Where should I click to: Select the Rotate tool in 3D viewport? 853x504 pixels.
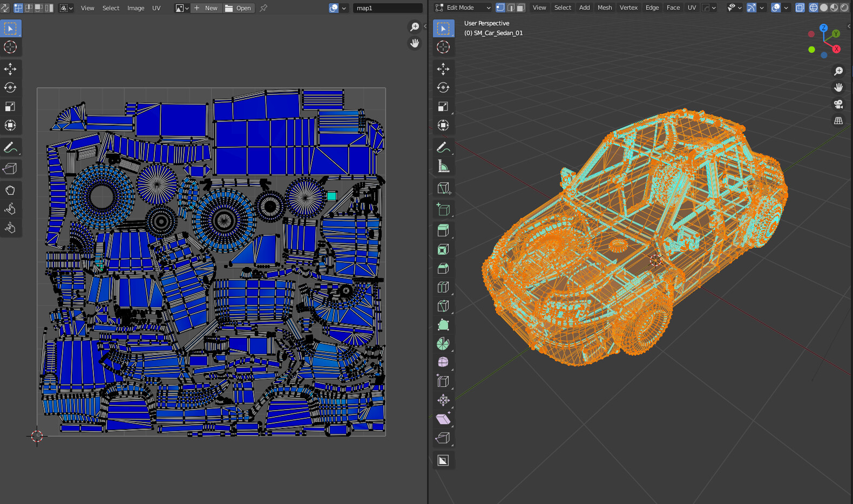pyautogui.click(x=443, y=87)
